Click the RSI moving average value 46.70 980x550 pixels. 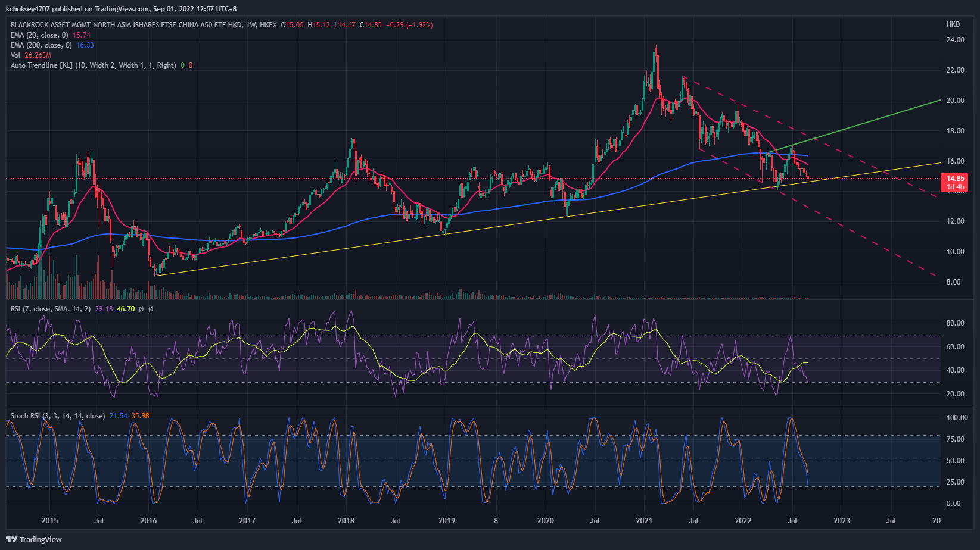pos(126,309)
